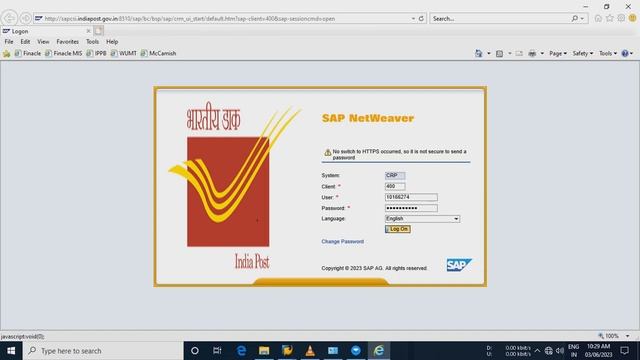This screenshot has width=640, height=360.
Task: Click the Feeds icon in the command bar
Action: [x=499, y=53]
